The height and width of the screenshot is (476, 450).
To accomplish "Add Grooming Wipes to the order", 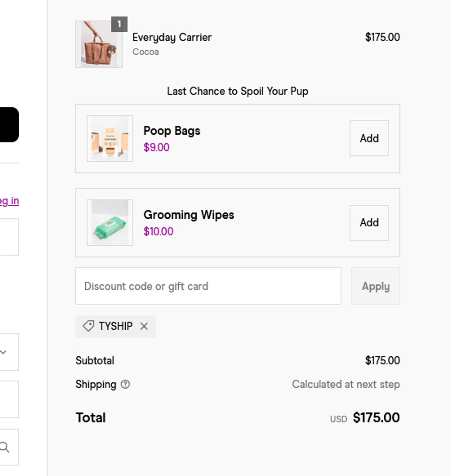I will (369, 222).
